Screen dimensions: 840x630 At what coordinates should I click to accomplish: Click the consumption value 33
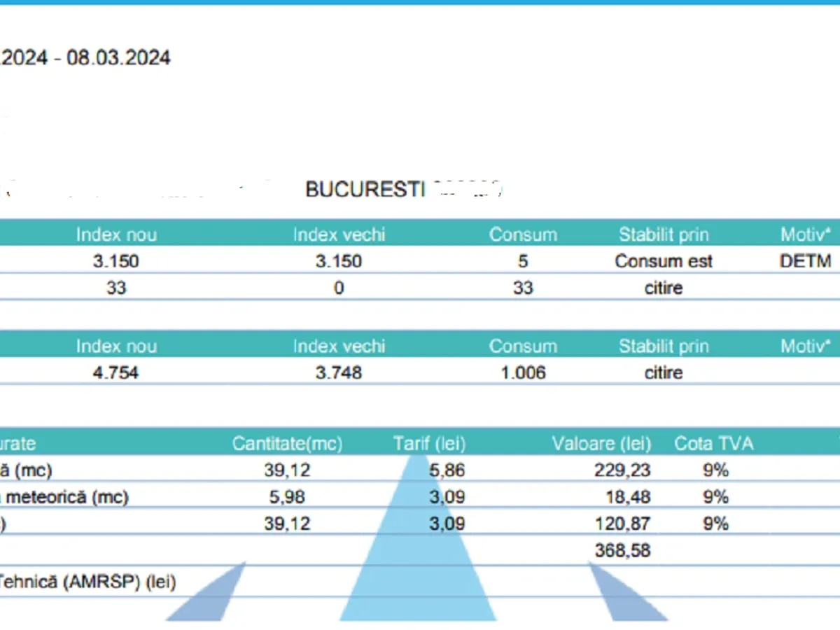(x=523, y=288)
